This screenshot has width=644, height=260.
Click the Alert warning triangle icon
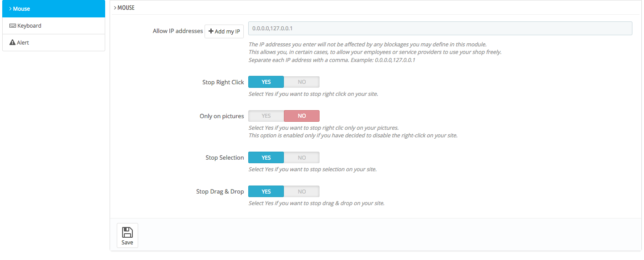coord(12,43)
